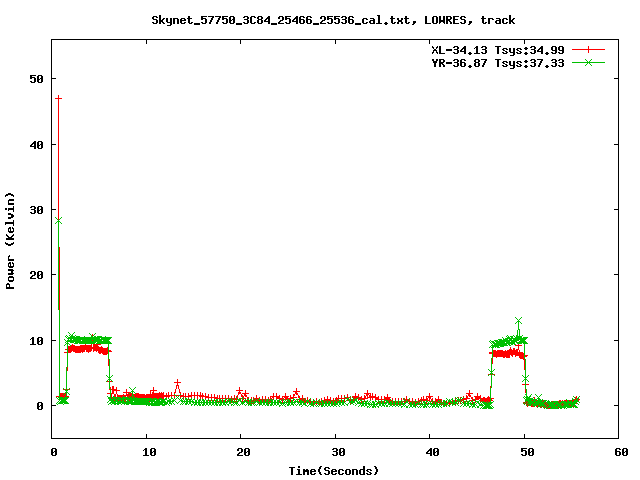Click the y-axis tick label 20
This screenshot has height=480, width=640.
click(37, 276)
